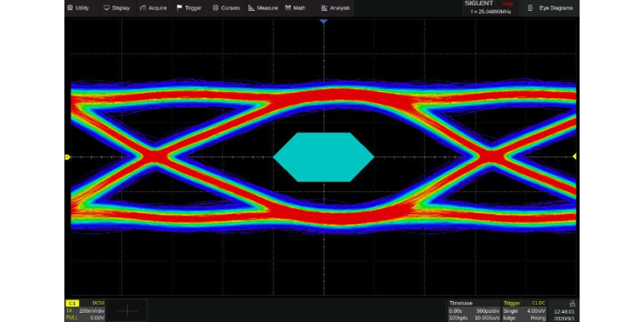The image size is (644, 322).
Task: Click the Measure menu icon
Action: click(251, 8)
